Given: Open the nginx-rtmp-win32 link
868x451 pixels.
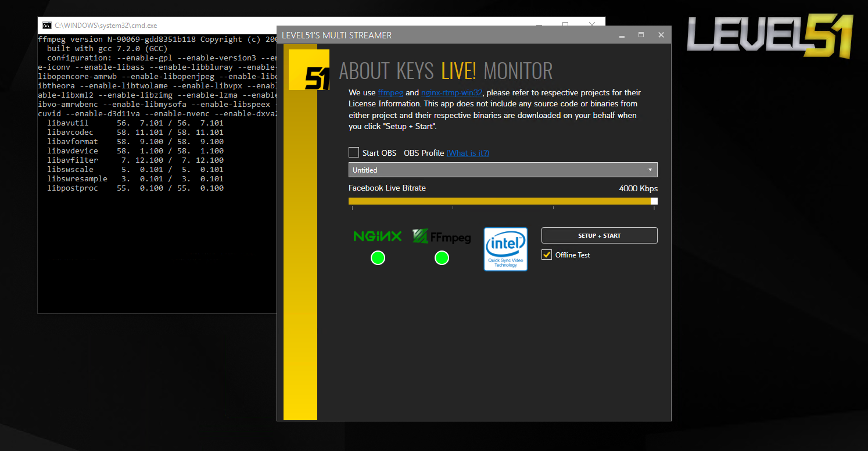Looking at the screenshot, I should [452, 93].
